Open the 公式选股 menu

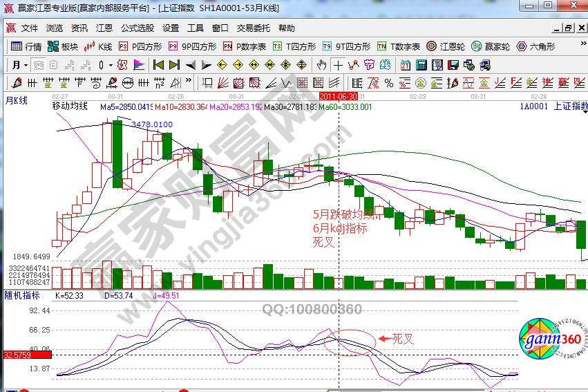click(137, 28)
